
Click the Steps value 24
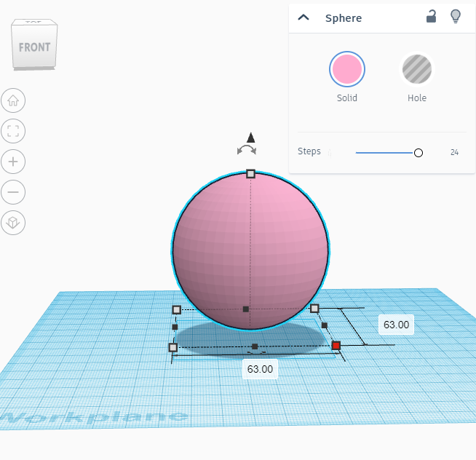[x=454, y=152]
